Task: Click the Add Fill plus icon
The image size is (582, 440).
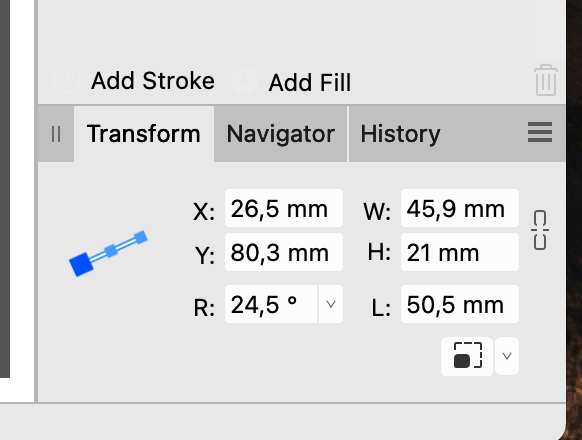Action: click(245, 81)
